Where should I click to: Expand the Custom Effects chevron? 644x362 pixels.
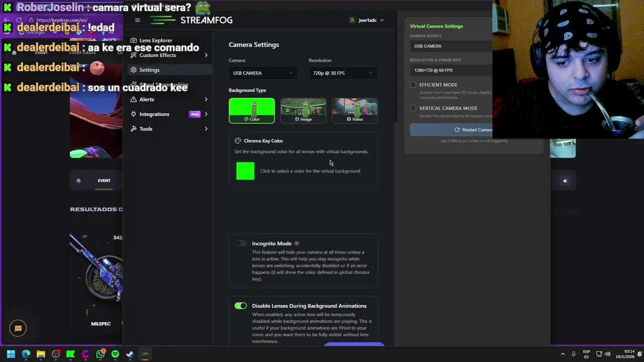(x=206, y=55)
